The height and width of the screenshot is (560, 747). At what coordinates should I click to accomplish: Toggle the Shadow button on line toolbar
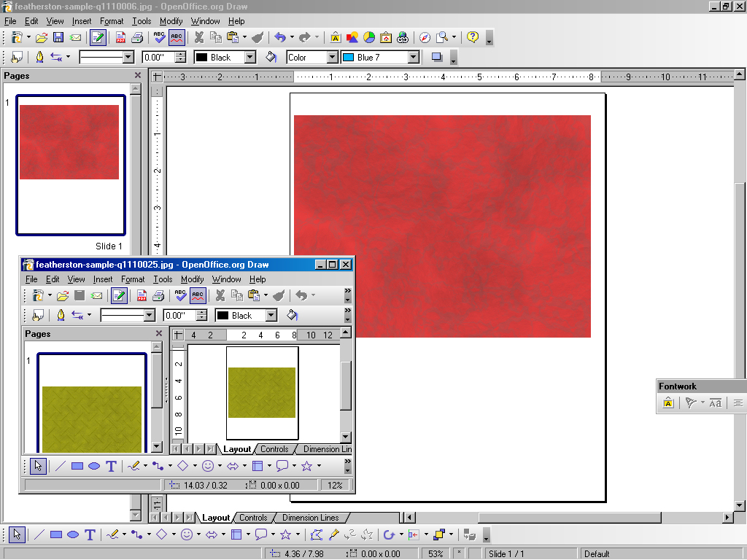[437, 57]
